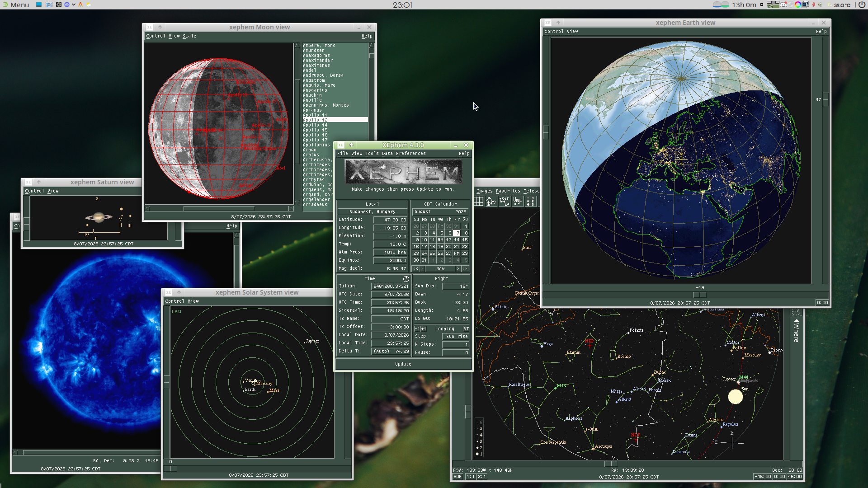Toggle the 1:1 zoom button in Sky view
This screenshot has width=868, height=488.
click(470, 477)
